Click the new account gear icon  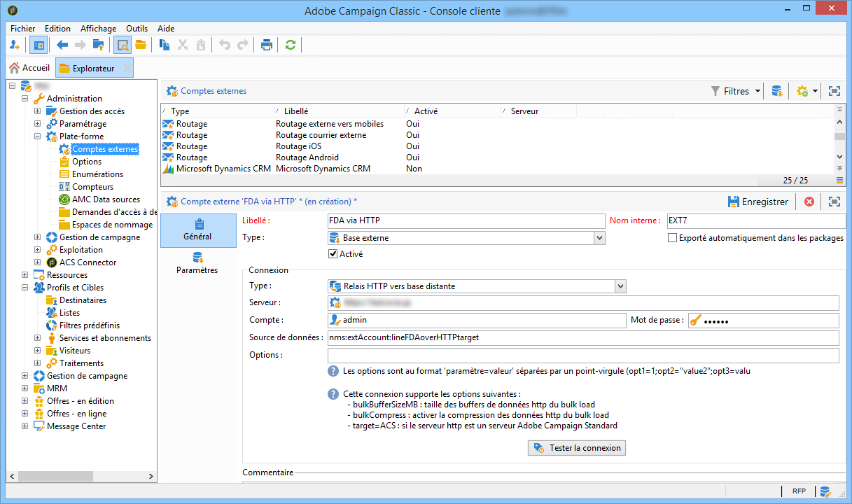tap(802, 91)
